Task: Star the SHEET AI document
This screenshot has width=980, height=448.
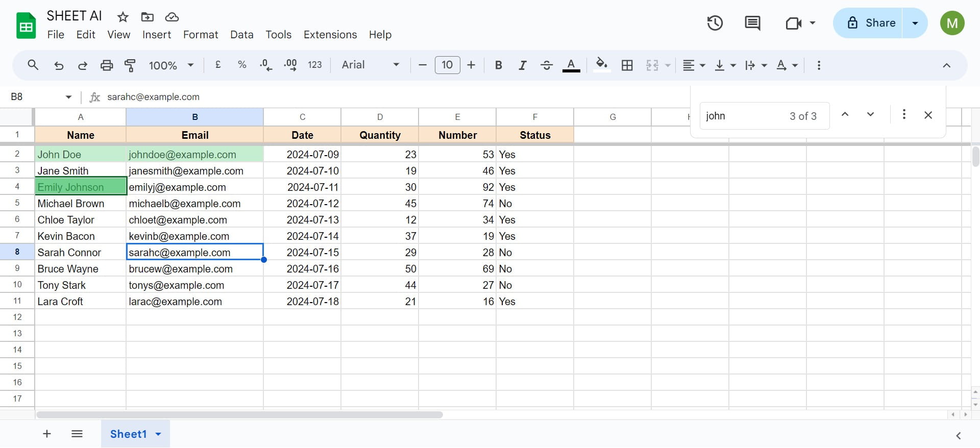Action: click(x=122, y=17)
